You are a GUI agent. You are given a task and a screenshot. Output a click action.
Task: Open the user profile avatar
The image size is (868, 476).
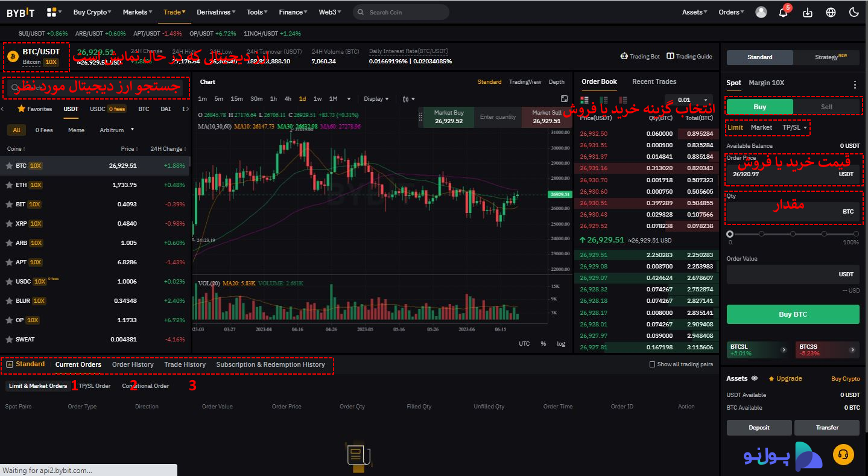click(761, 12)
